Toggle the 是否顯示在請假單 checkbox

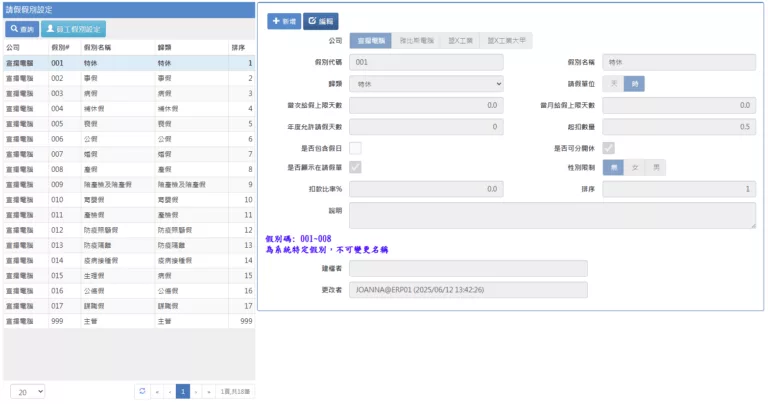coord(355,167)
